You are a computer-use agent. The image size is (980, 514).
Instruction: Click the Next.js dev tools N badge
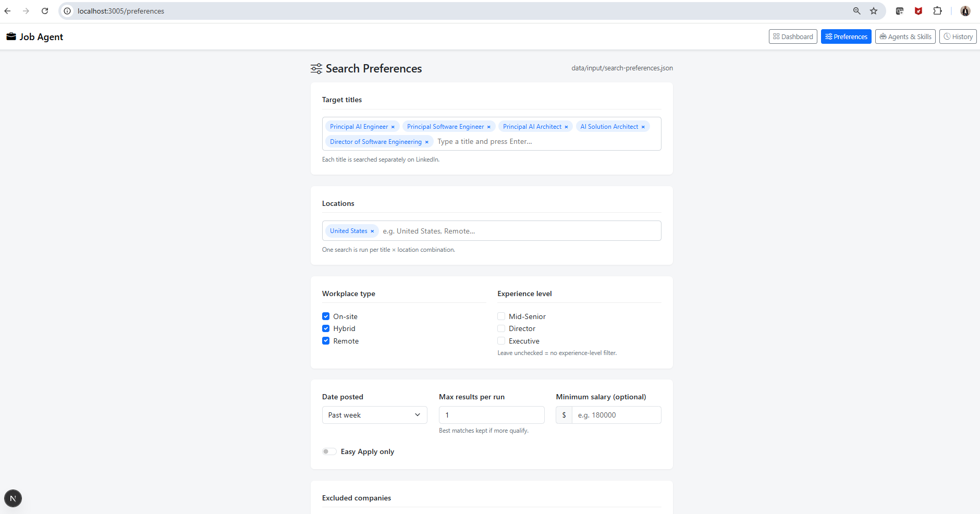[13, 498]
